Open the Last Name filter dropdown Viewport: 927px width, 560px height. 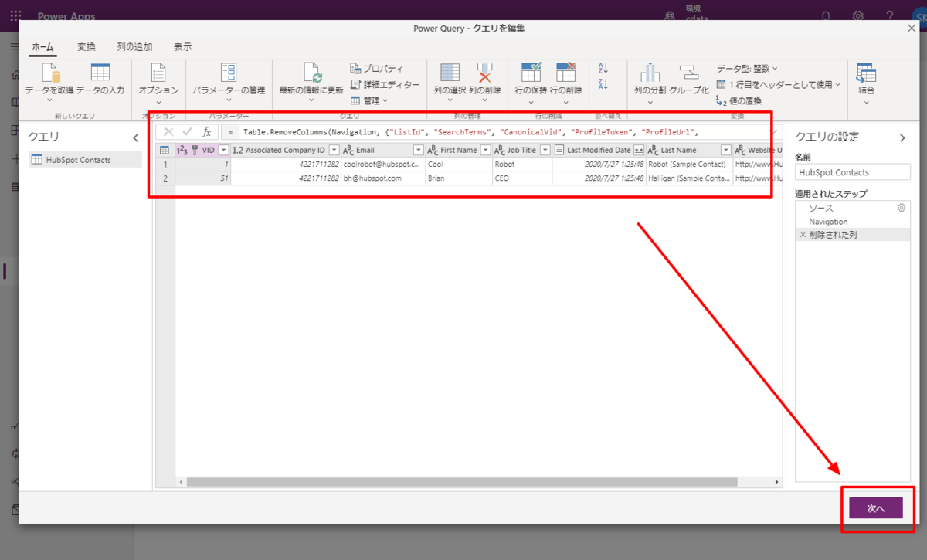[725, 150]
